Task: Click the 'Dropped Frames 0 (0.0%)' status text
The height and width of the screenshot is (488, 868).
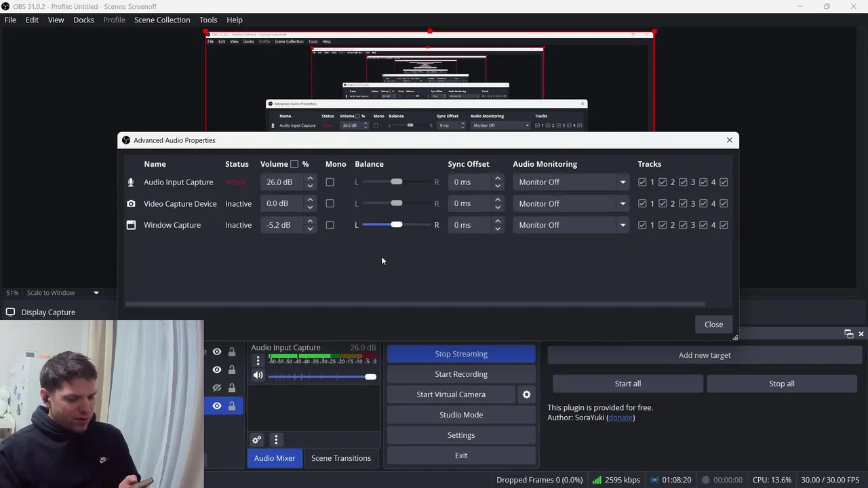Action: point(540,480)
